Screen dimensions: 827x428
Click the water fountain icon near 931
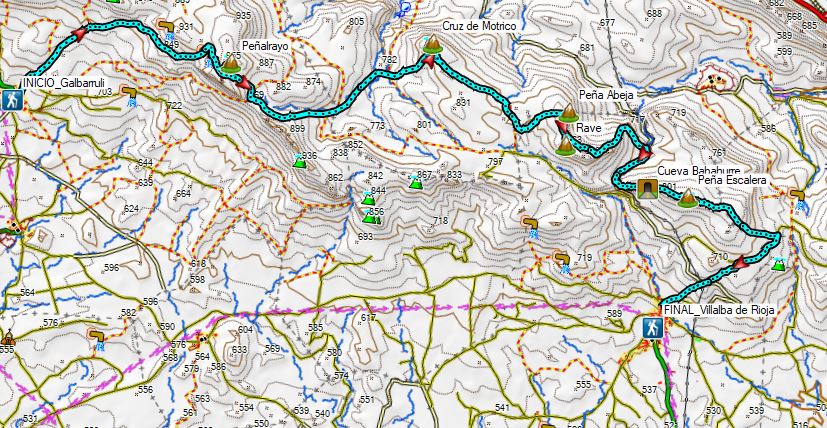click(x=168, y=31)
